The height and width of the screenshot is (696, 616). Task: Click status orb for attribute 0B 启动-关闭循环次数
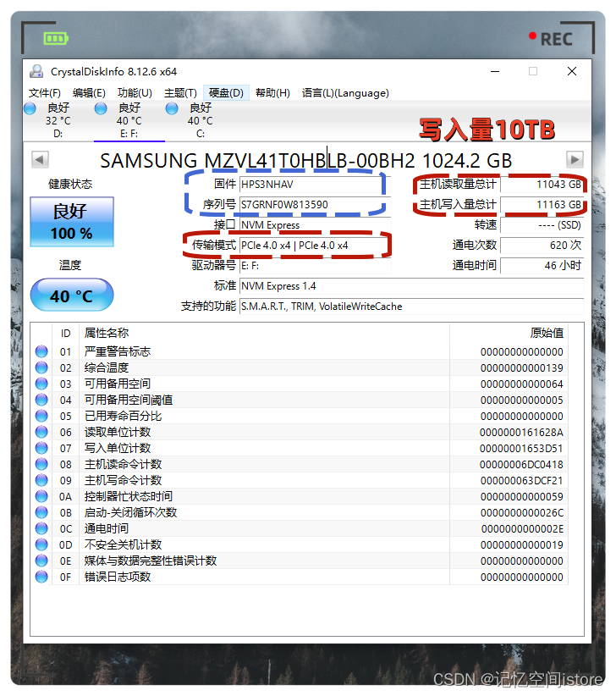(x=41, y=512)
